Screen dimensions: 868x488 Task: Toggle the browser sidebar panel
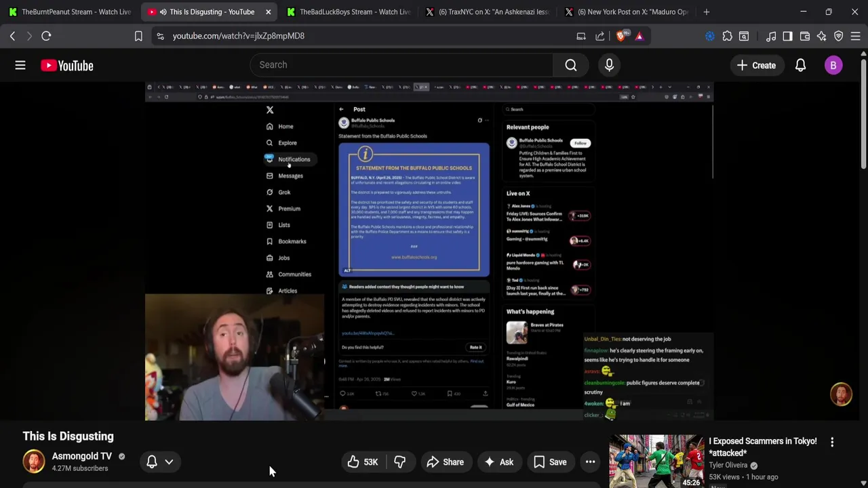(x=787, y=36)
